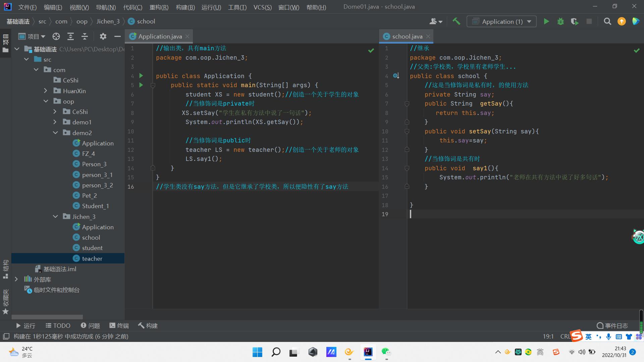This screenshot has height=362, width=644.
Task: Open Search Everywhere magnifier icon
Action: (x=607, y=21)
